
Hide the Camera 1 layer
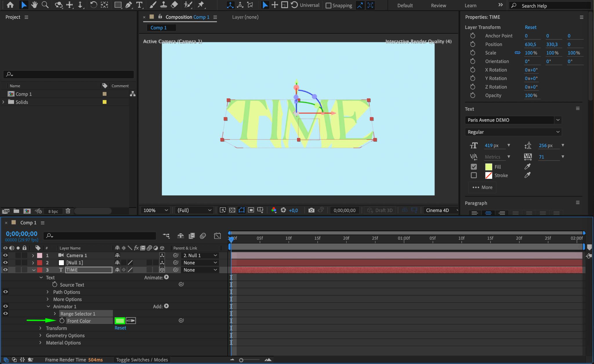point(5,255)
